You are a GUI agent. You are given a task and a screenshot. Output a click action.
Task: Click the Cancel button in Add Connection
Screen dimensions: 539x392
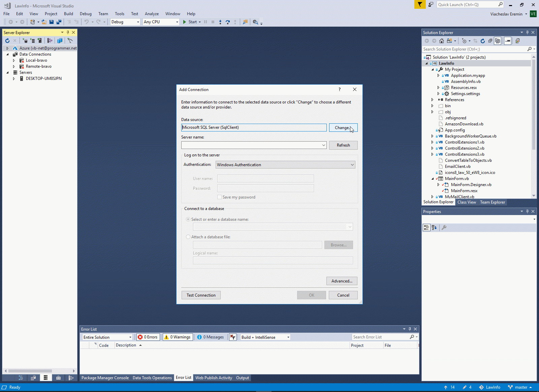[x=343, y=295]
